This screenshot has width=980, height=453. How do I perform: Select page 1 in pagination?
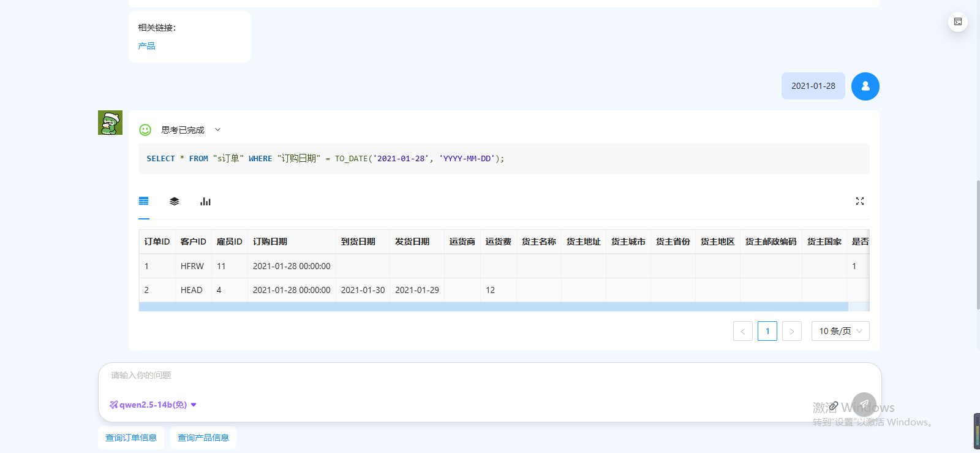point(767,331)
